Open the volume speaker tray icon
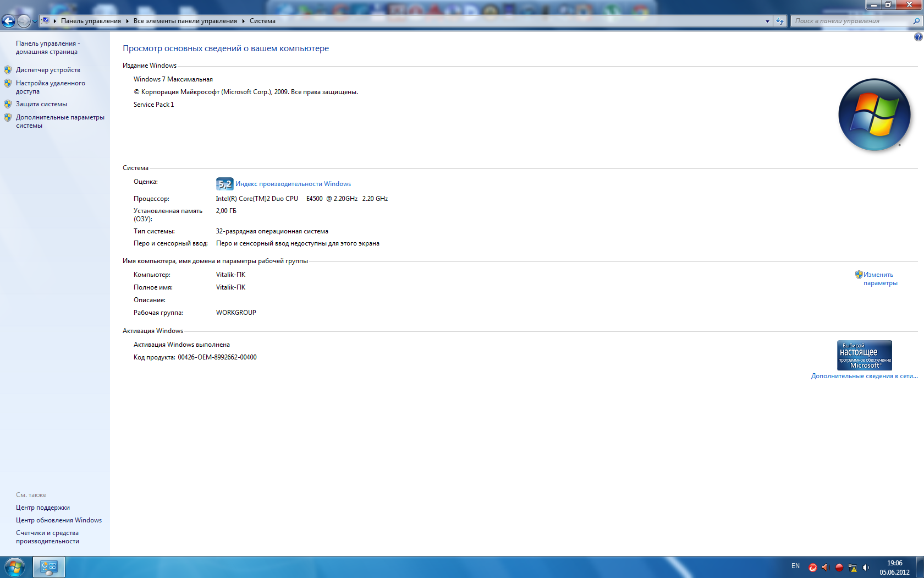The image size is (924, 578). point(866,568)
